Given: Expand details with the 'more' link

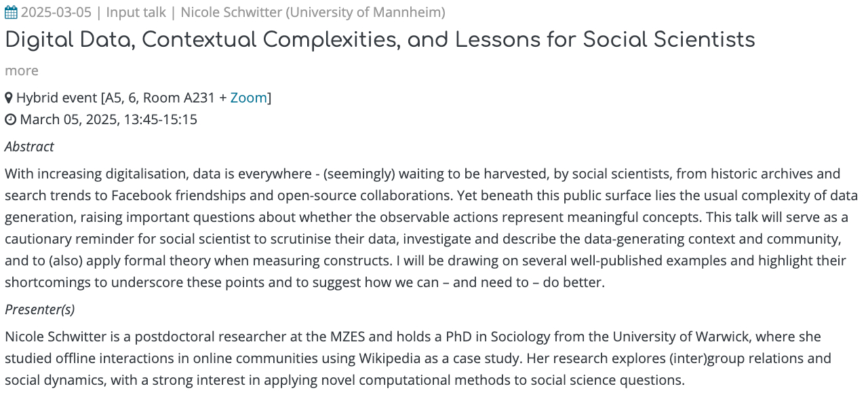Looking at the screenshot, I should pyautogui.click(x=22, y=71).
